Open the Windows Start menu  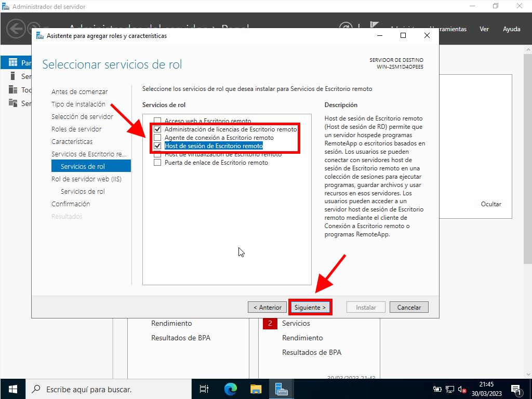[x=12, y=389]
